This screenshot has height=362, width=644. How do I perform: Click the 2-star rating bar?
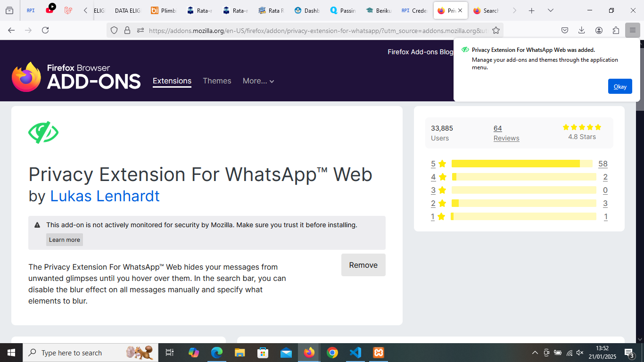[524, 203]
